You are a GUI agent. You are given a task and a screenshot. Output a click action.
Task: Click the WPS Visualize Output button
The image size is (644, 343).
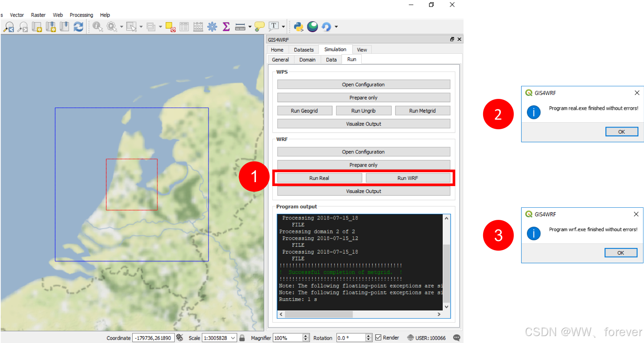(363, 124)
